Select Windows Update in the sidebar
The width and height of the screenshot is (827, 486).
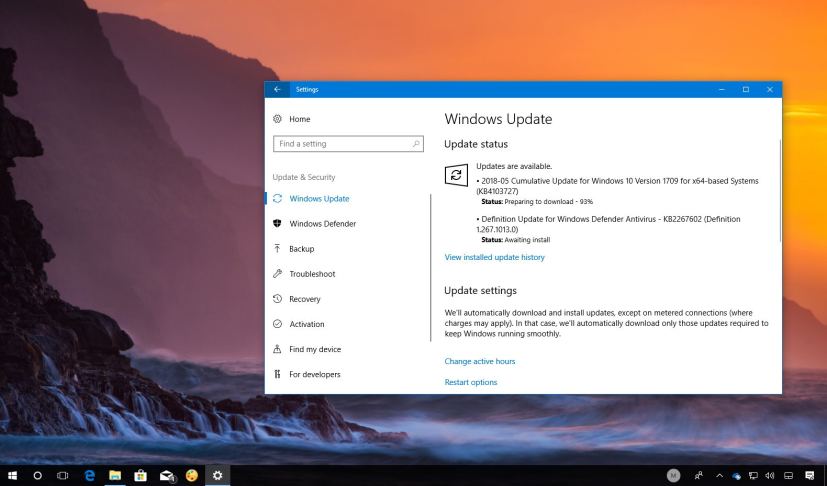point(319,199)
